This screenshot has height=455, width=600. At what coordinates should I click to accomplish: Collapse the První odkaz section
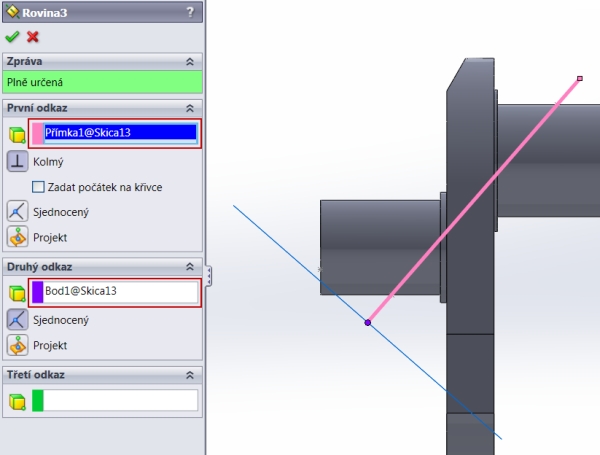click(190, 108)
